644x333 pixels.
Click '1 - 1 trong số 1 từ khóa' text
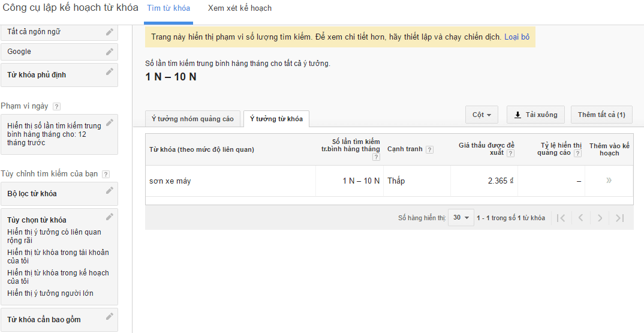coord(511,218)
